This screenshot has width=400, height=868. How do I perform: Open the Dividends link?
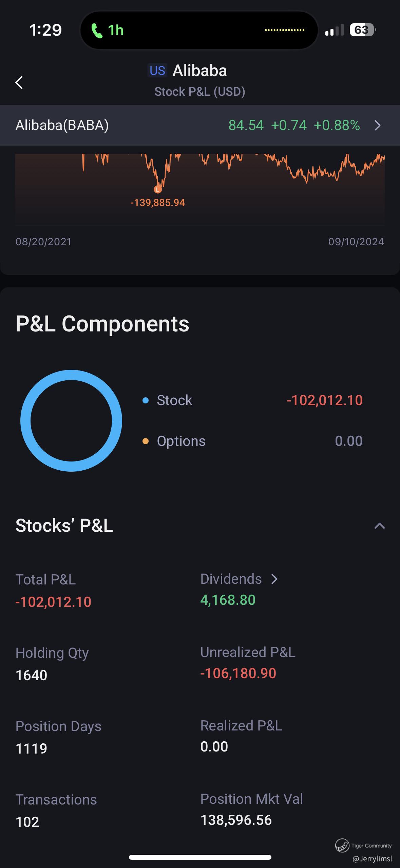click(x=231, y=579)
